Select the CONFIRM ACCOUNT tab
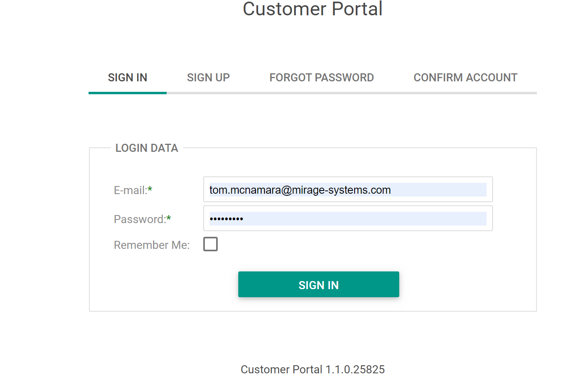588x387 pixels. click(465, 77)
